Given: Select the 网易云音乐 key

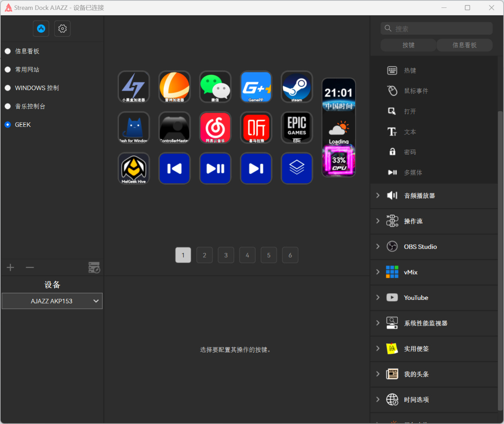Looking at the screenshot, I should coord(215,128).
